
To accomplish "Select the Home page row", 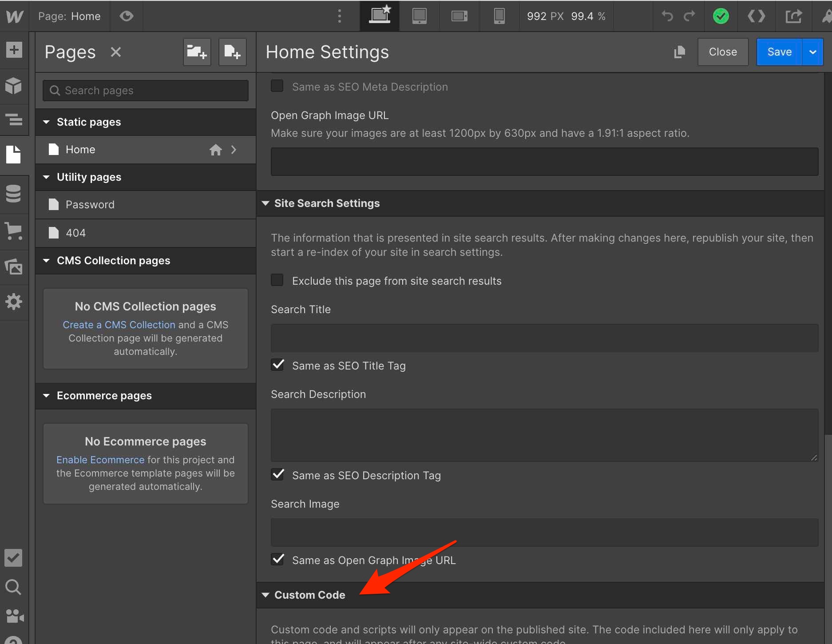I will [146, 150].
